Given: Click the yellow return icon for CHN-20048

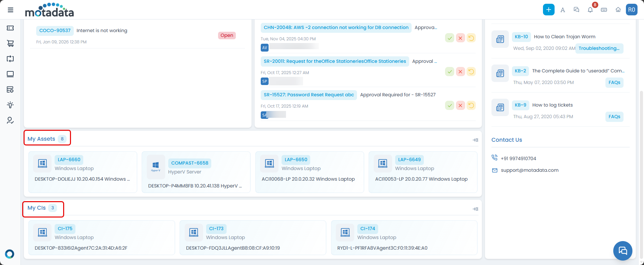Looking at the screenshot, I should click(471, 38).
